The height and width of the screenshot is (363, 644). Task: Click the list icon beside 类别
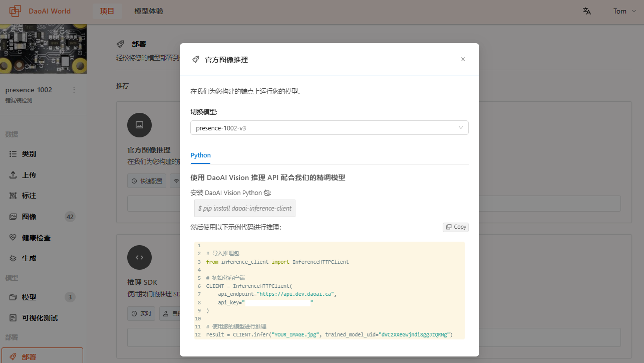[x=14, y=154]
